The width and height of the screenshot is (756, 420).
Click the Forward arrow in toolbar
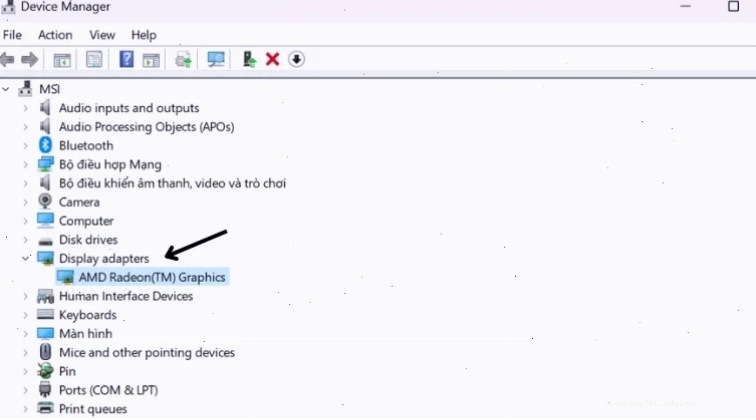tap(29, 60)
